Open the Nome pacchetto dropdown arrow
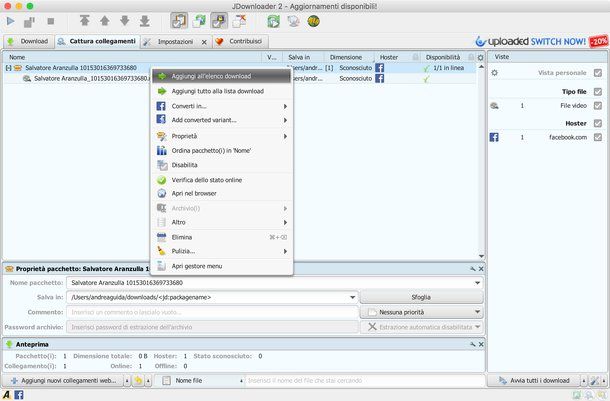The image size is (610, 401). coord(477,283)
